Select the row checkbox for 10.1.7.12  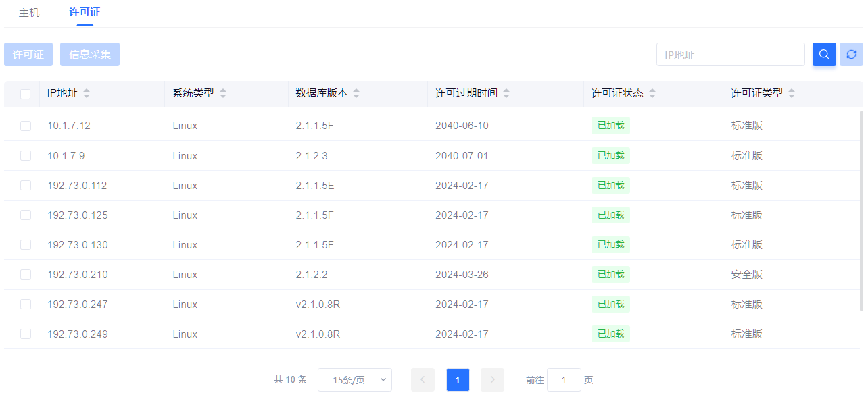26,126
